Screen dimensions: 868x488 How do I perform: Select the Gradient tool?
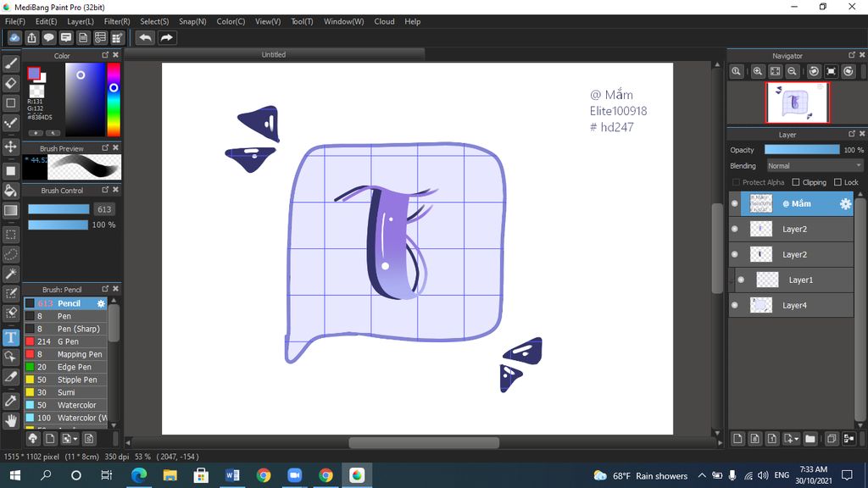pos(10,210)
